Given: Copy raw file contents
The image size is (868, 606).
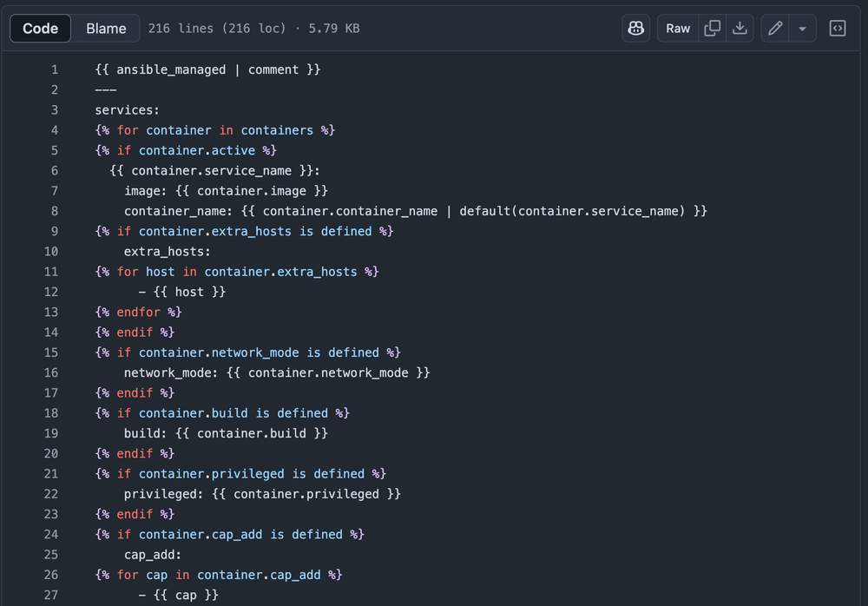Looking at the screenshot, I should (712, 28).
